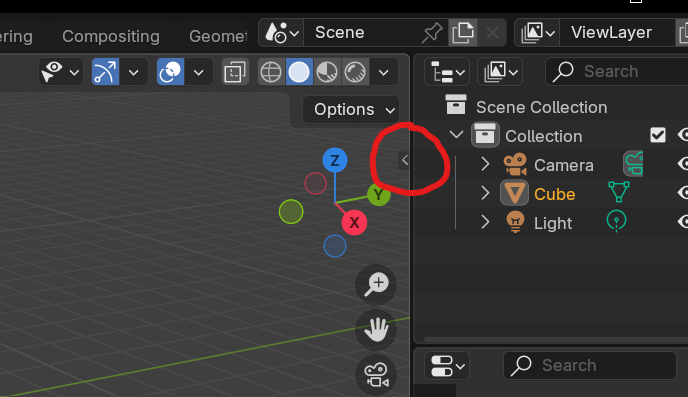Delete the current scene X button
The width and height of the screenshot is (688, 397).
click(x=492, y=33)
